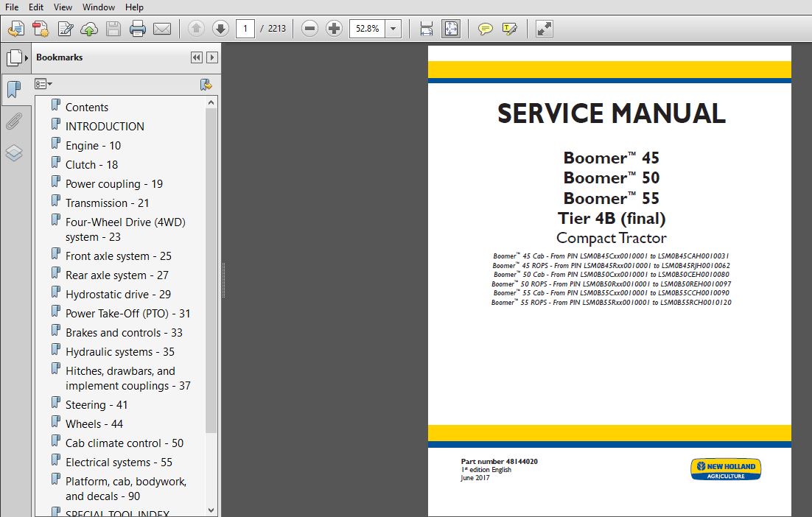Go to previous page with up arrow
Viewport: 812px width, 517px height.
point(196,29)
